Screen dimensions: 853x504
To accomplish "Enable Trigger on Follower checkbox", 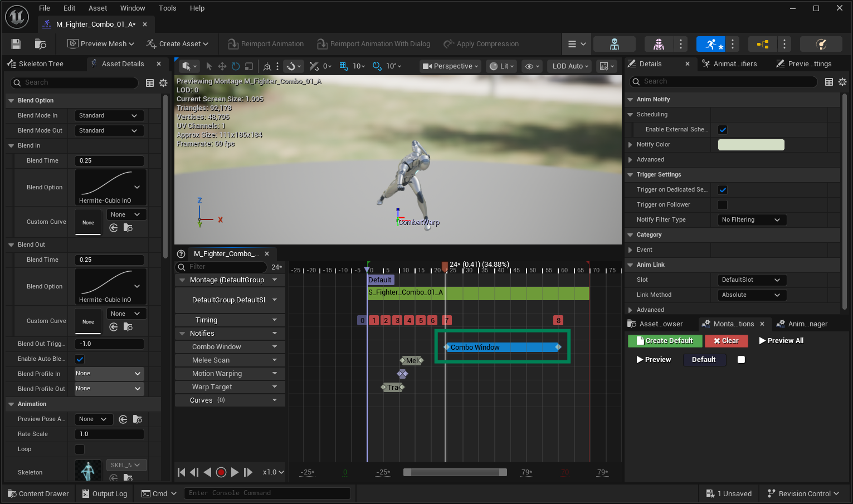I will (723, 205).
